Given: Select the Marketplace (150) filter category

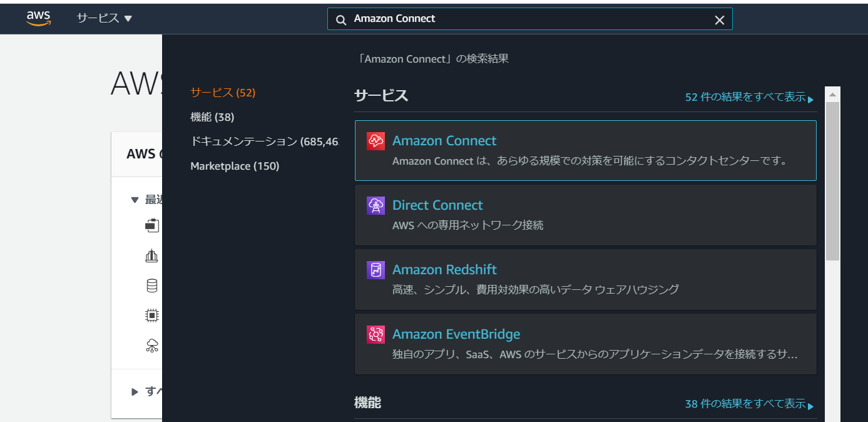Looking at the screenshot, I should click(235, 166).
